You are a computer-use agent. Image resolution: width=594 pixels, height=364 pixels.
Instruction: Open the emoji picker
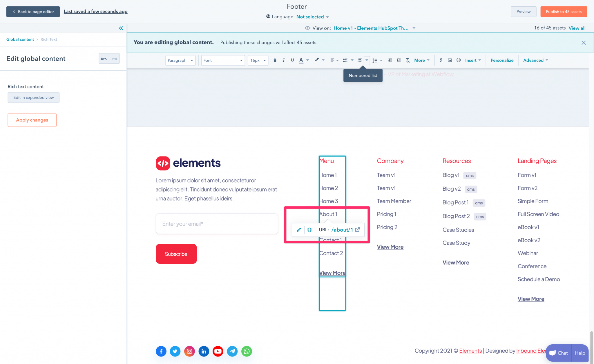[x=459, y=60]
